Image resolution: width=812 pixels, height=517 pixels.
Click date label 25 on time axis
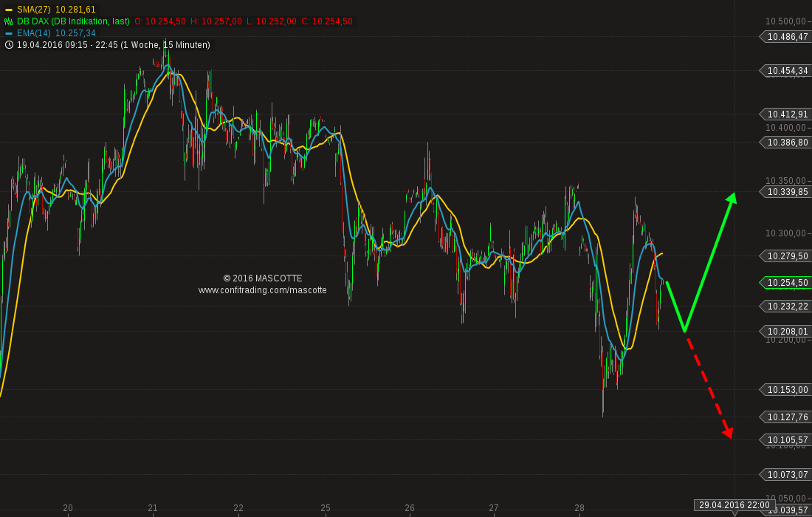(x=326, y=508)
